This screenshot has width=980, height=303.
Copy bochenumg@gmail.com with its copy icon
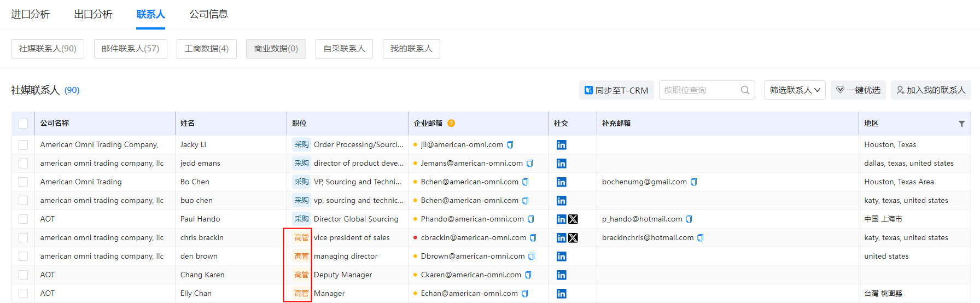(x=694, y=182)
